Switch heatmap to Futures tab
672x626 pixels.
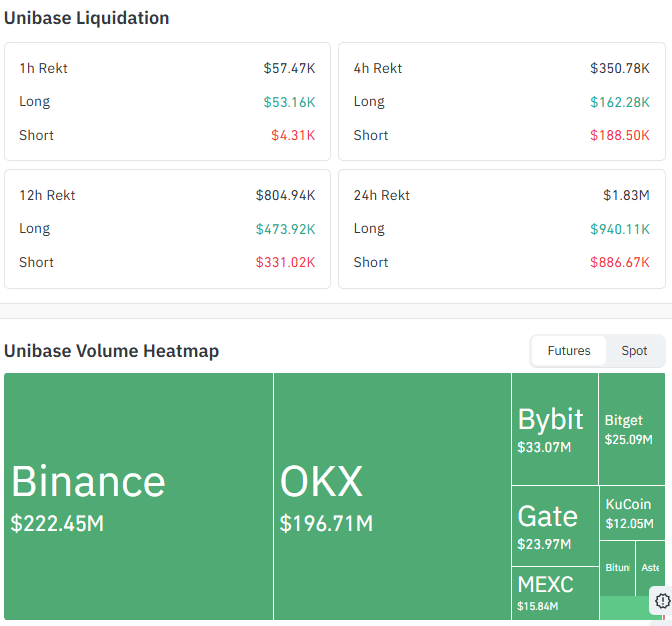569,350
